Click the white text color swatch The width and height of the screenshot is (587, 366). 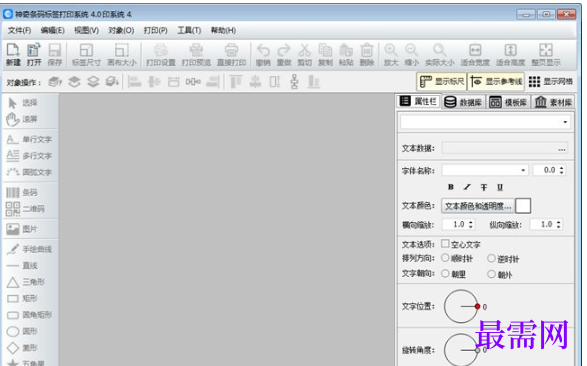coord(523,206)
